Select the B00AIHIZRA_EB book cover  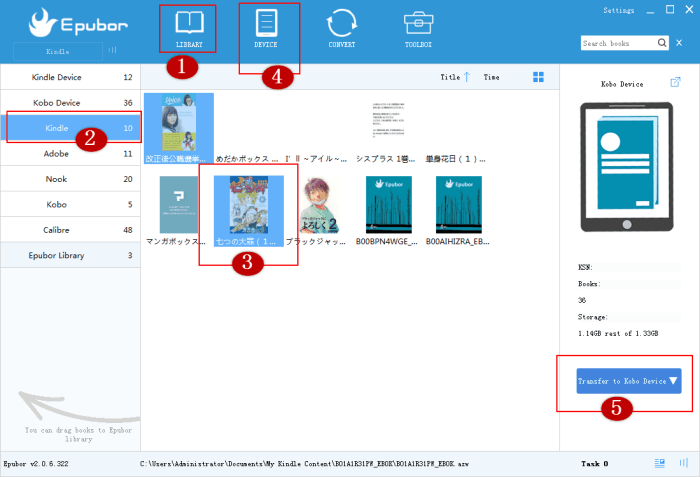(458, 205)
